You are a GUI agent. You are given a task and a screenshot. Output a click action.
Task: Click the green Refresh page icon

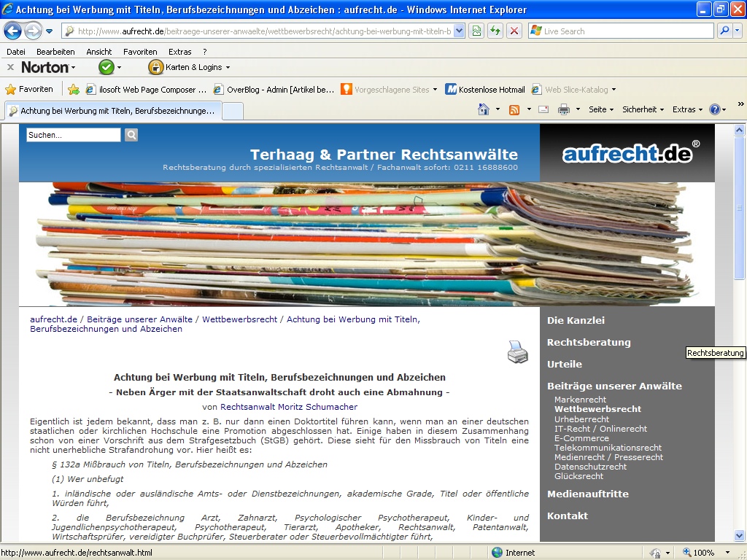(495, 31)
